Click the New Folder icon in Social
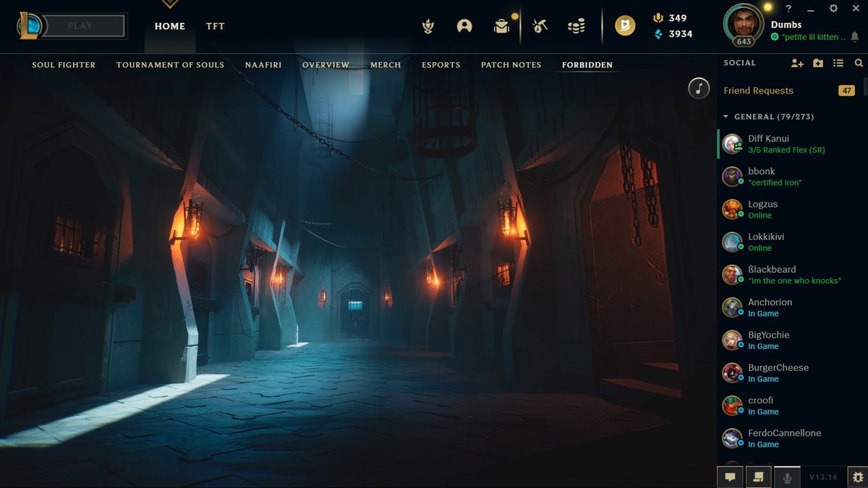868x488 pixels. click(x=818, y=64)
